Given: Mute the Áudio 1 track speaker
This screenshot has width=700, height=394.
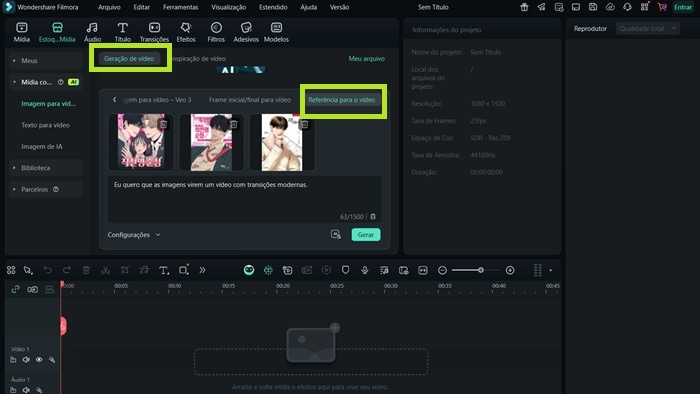Looking at the screenshot, I should click(26, 390).
